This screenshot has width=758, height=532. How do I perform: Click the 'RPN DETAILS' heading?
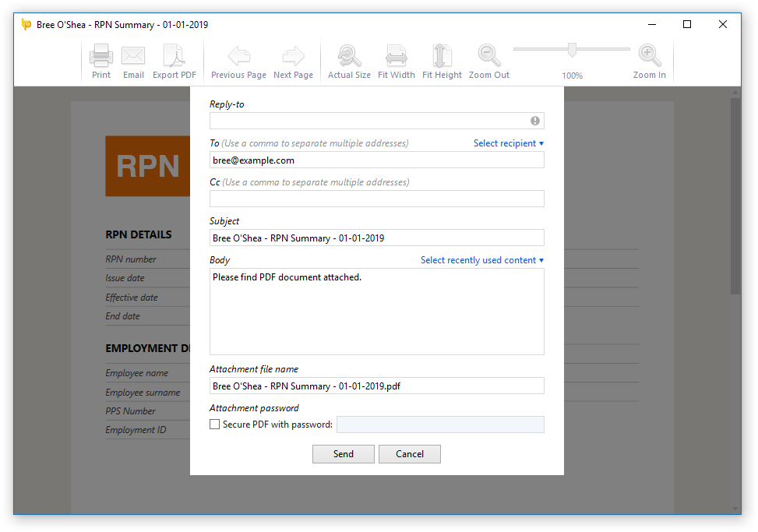[x=138, y=234]
